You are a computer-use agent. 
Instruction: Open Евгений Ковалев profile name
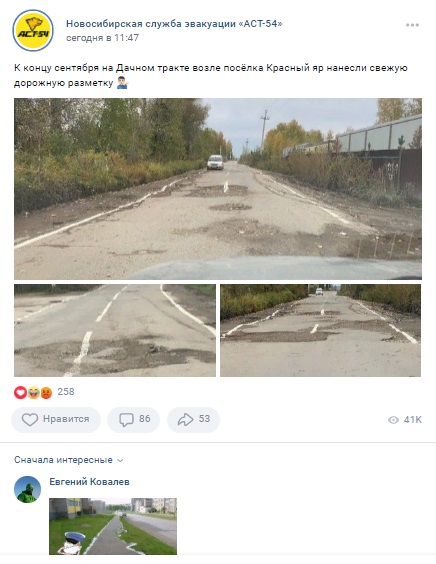(89, 482)
